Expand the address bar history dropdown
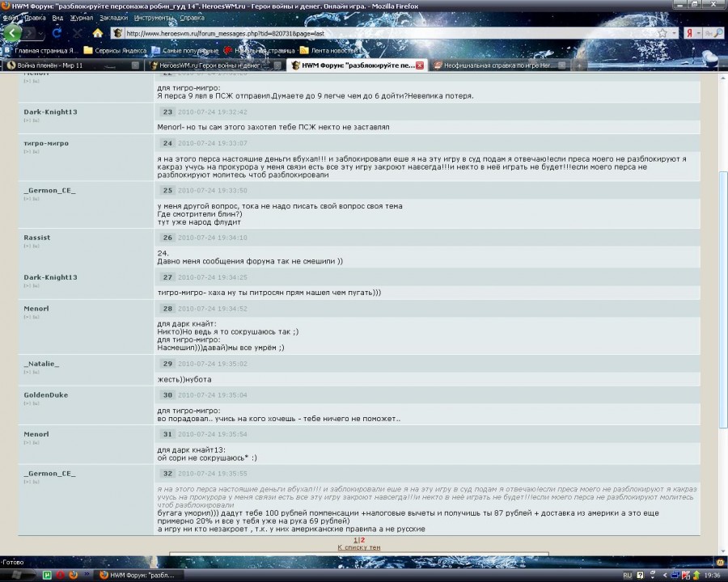The image size is (728, 582). [674, 33]
